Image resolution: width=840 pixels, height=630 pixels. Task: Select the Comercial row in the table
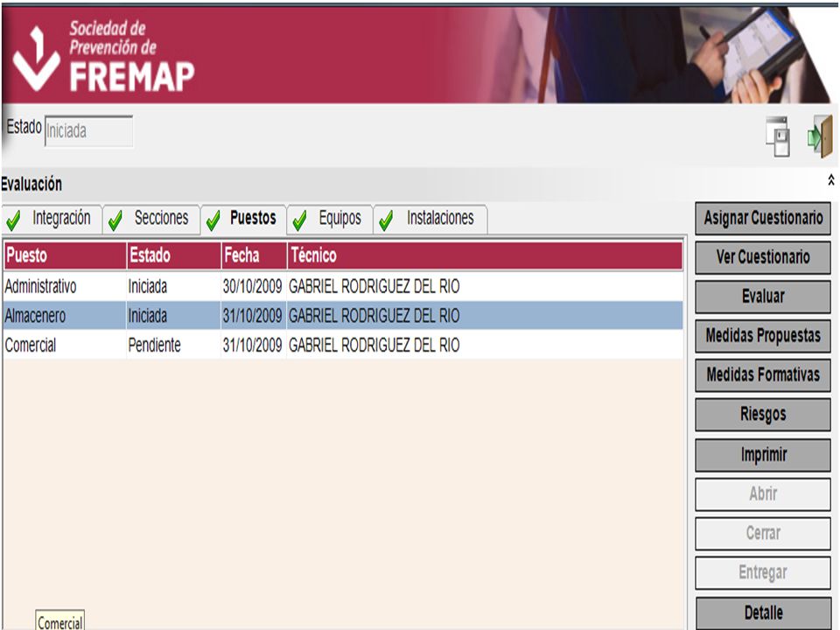click(x=343, y=345)
